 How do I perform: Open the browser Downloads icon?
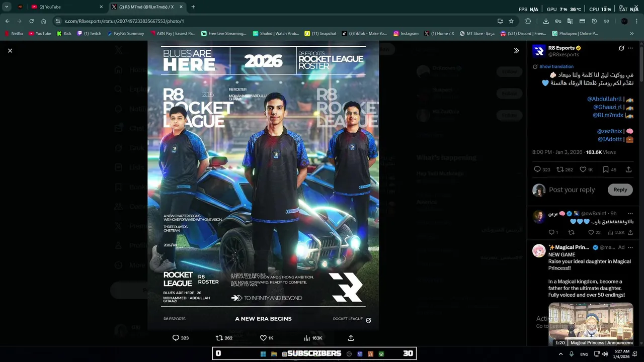(546, 21)
